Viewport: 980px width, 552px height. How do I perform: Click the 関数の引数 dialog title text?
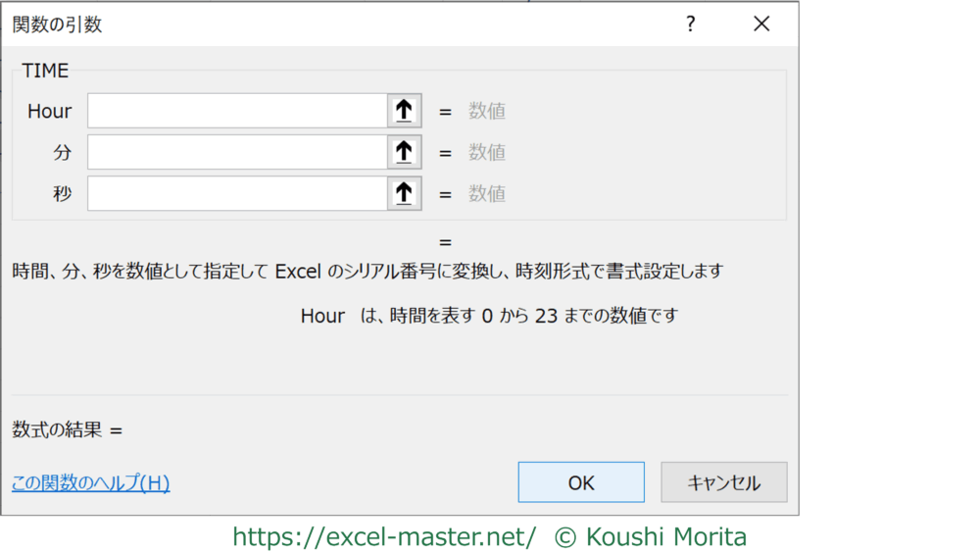(57, 25)
